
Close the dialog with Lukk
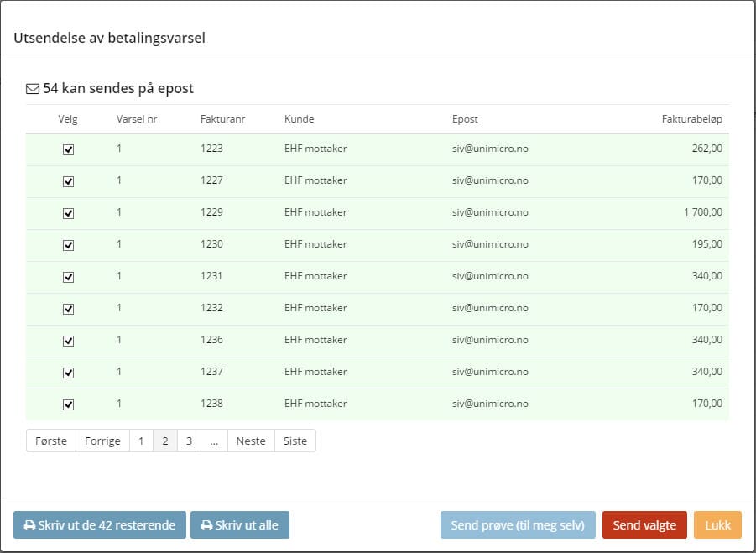[x=717, y=525]
